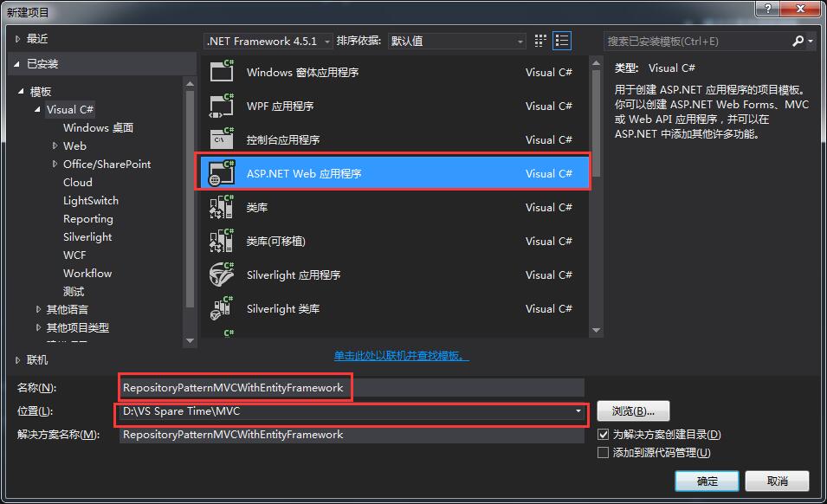The height and width of the screenshot is (504, 827).
Task: Select Reporting in the template tree
Action: [x=88, y=219]
